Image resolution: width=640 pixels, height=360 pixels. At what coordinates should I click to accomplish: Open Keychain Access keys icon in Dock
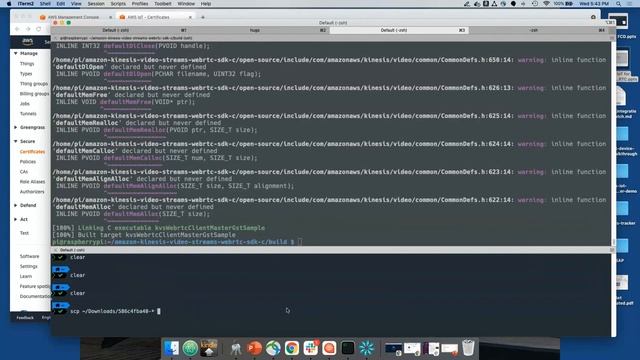[236, 348]
